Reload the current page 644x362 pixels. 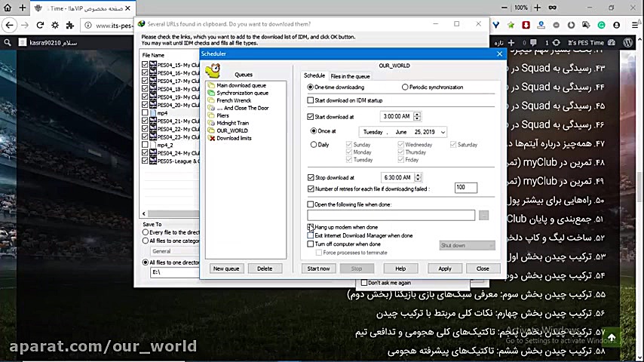point(40,26)
